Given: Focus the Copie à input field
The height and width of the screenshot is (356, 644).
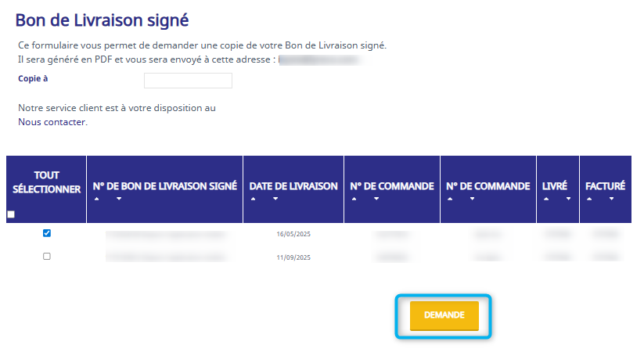Looking at the screenshot, I should tap(188, 81).
